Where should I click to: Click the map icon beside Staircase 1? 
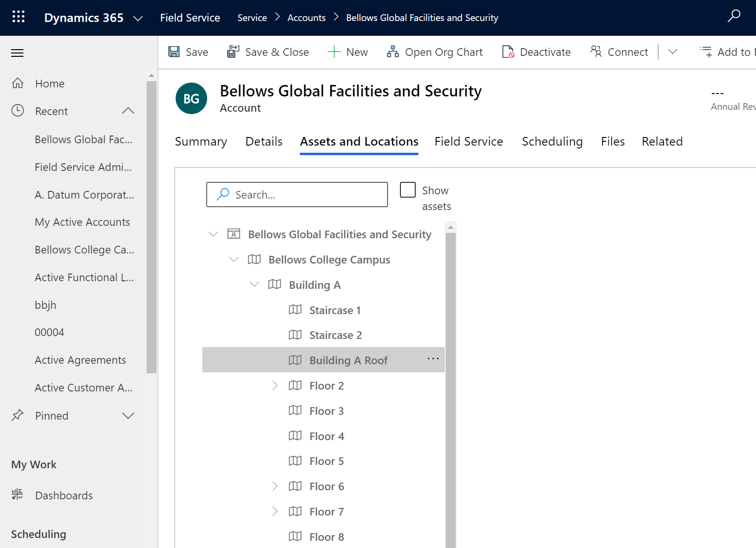(295, 309)
